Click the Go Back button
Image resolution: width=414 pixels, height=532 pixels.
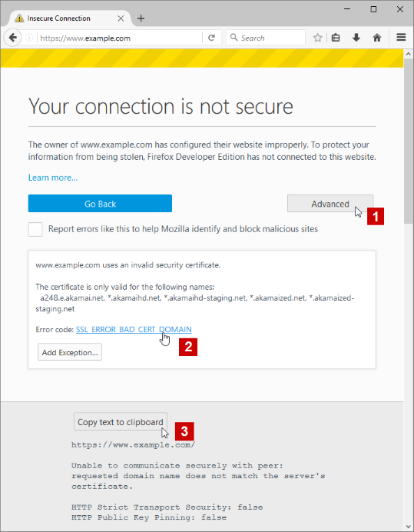pos(100,204)
